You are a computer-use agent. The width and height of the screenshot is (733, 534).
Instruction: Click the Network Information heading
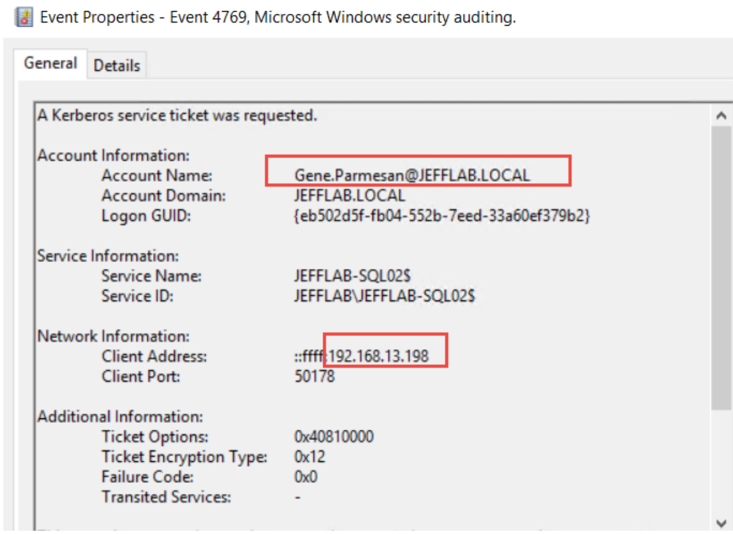(x=113, y=336)
